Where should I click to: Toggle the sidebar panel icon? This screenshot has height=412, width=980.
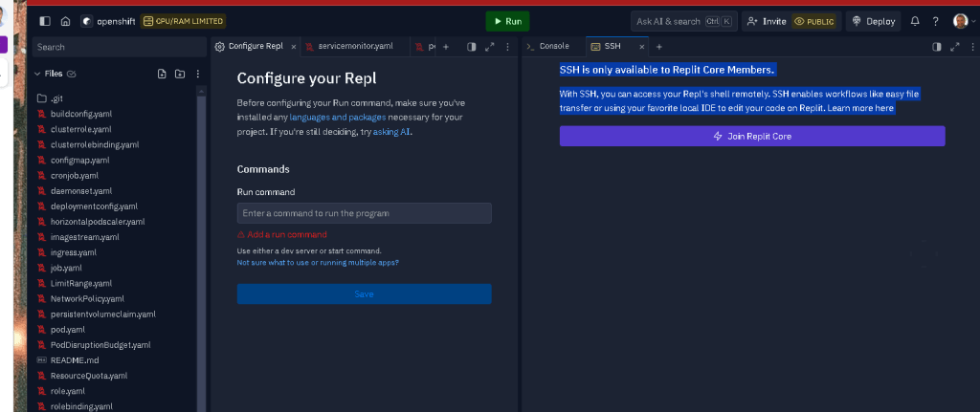click(x=45, y=21)
